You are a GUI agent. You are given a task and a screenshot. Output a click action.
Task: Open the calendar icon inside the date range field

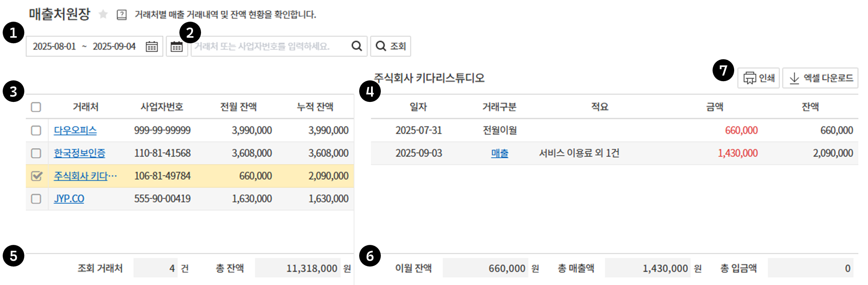(x=152, y=46)
